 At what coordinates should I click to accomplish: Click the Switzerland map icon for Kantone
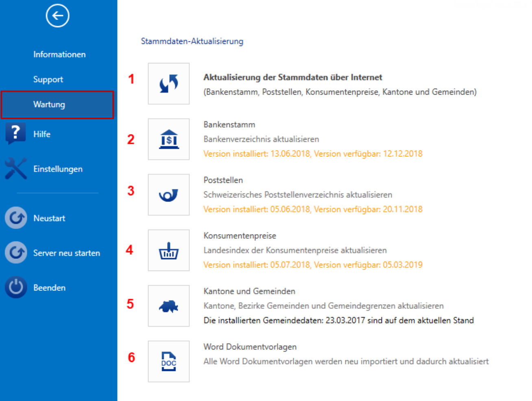[169, 306]
